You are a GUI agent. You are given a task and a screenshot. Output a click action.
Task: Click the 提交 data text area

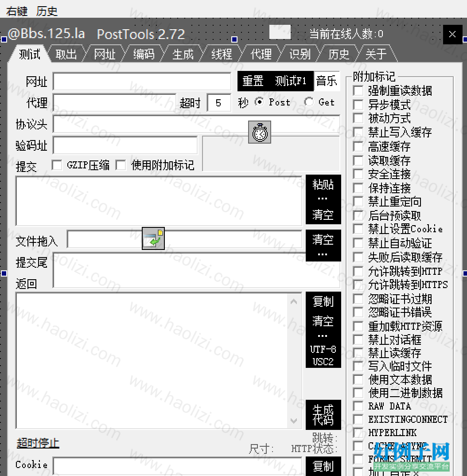click(x=159, y=201)
